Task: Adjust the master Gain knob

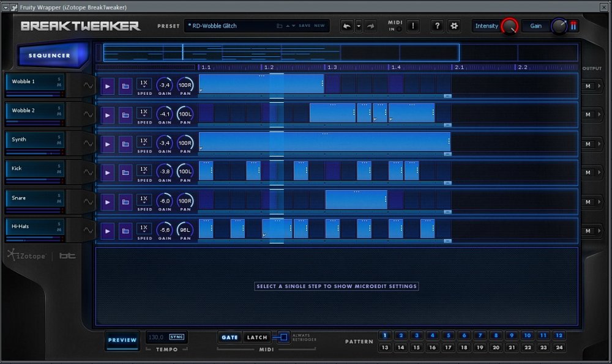Action: 559,26
